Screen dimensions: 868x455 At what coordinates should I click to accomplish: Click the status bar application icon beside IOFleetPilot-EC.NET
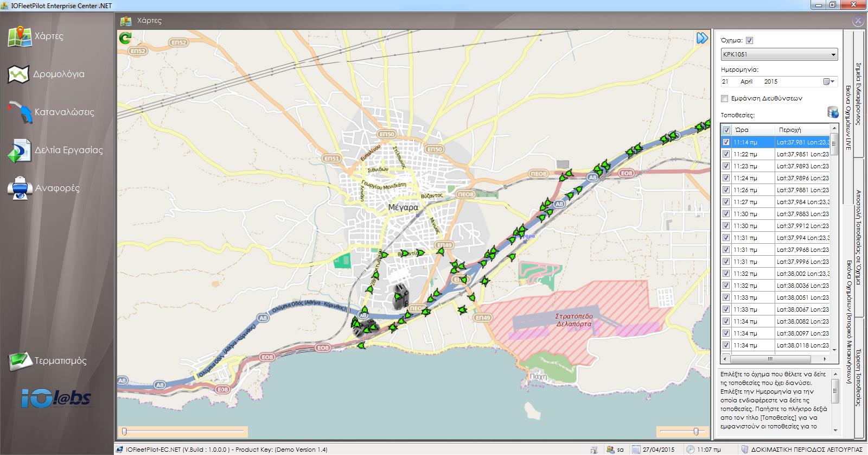coord(120,450)
